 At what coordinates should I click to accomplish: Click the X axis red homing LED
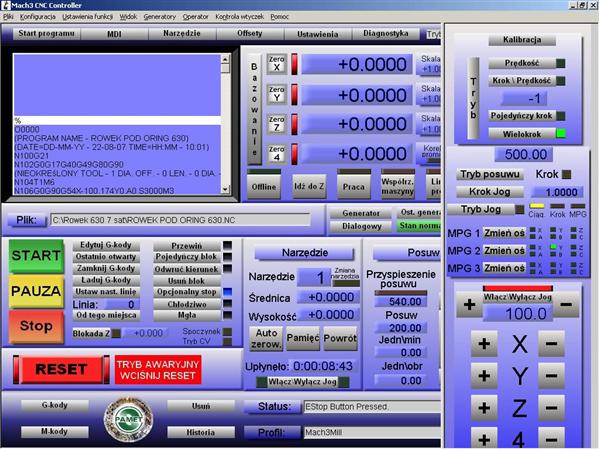pos(295,64)
